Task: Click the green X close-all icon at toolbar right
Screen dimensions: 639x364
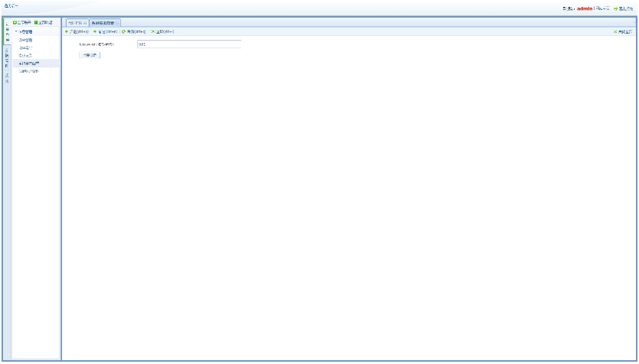Action: (616, 31)
